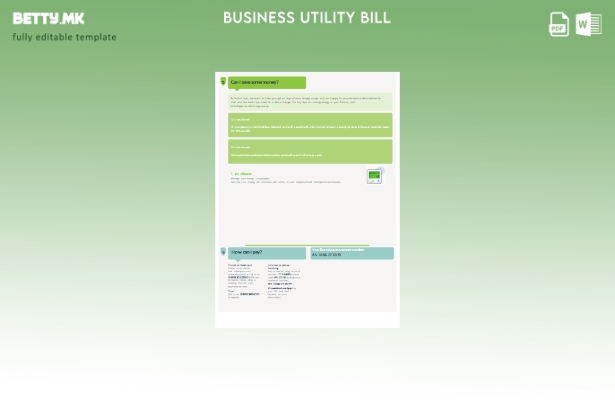Click the shield badge beside 'Can I save some money?'
615x400 pixels.
[222, 82]
